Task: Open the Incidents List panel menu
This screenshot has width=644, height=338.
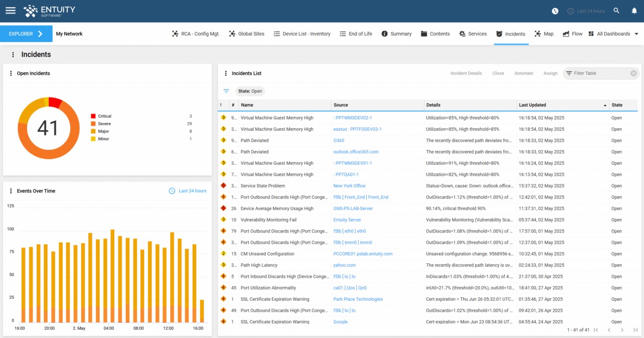Action: click(x=226, y=74)
